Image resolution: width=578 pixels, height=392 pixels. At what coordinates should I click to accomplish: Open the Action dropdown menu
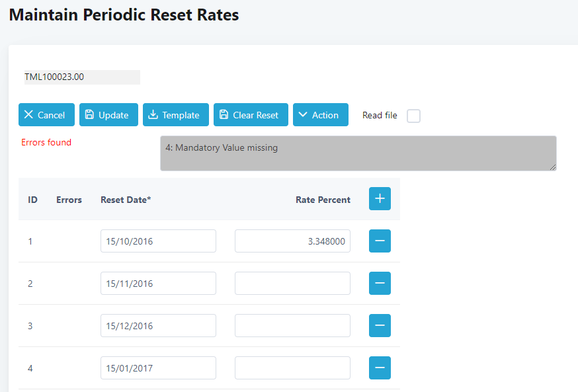320,115
